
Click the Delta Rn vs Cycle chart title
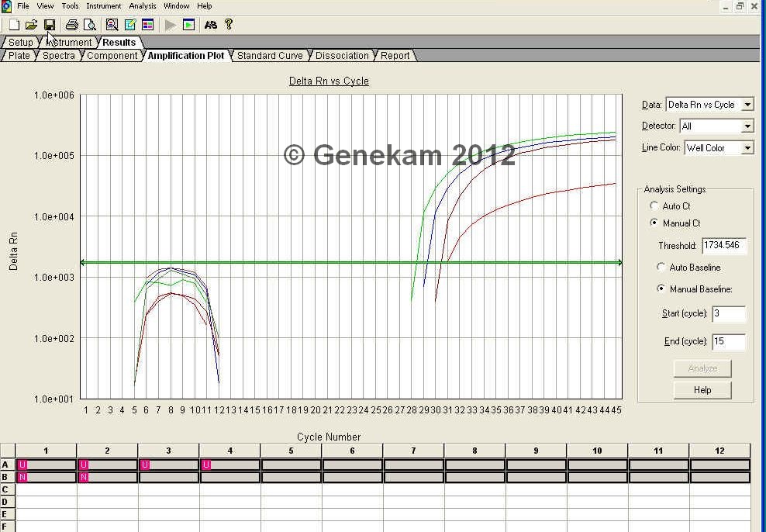click(x=329, y=81)
